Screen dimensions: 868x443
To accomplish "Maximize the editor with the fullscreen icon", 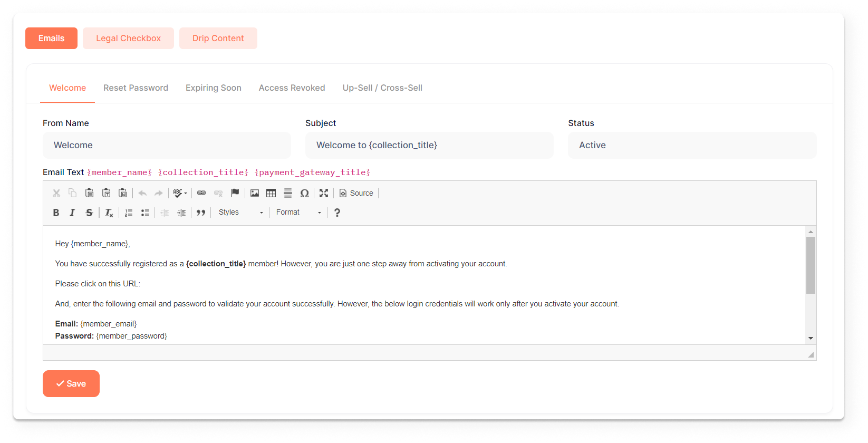I will point(324,193).
